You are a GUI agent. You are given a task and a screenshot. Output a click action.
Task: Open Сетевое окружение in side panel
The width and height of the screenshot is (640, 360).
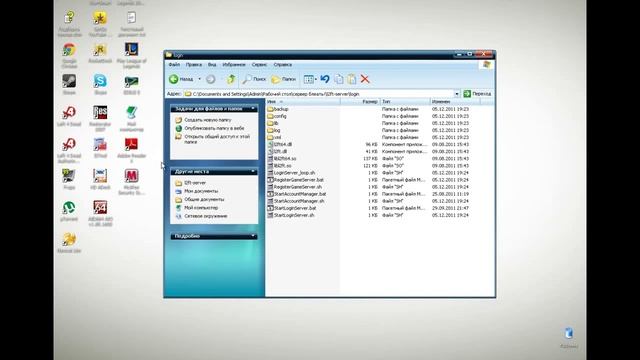206,216
